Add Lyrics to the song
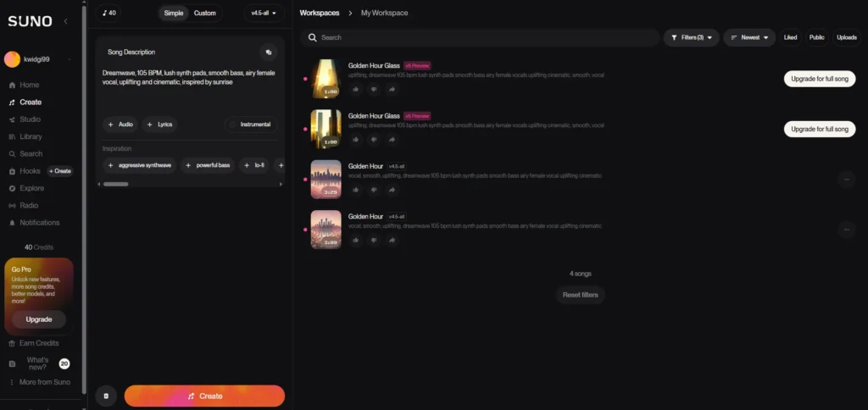This screenshot has height=410, width=868. tap(159, 125)
